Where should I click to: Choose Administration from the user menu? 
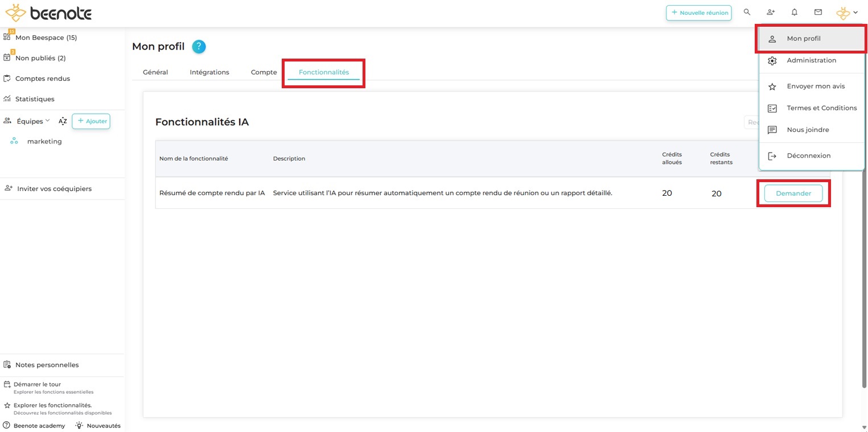[811, 60]
